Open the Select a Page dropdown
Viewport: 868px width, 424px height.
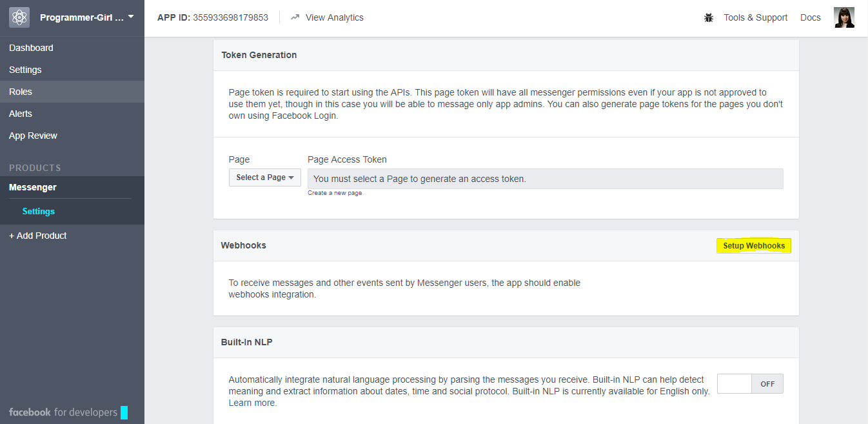(264, 177)
